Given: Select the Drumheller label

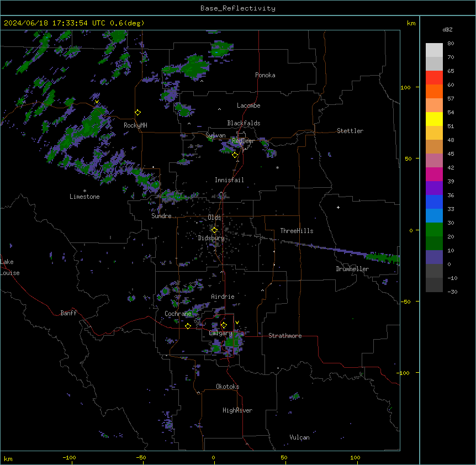Looking at the screenshot, I should pyautogui.click(x=352, y=269).
